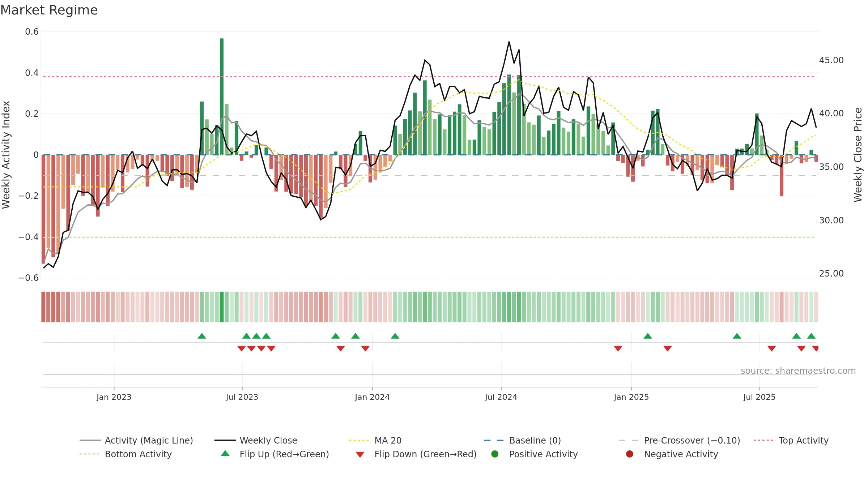
Task: Click the Jul 2023 x-axis label
Action: pyautogui.click(x=242, y=397)
